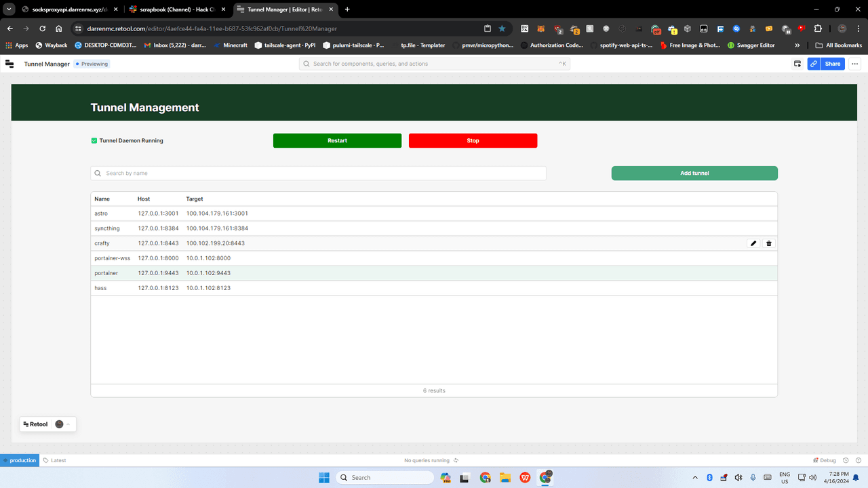
Task: Delete the crafty tunnel with trash icon
Action: tap(769, 243)
